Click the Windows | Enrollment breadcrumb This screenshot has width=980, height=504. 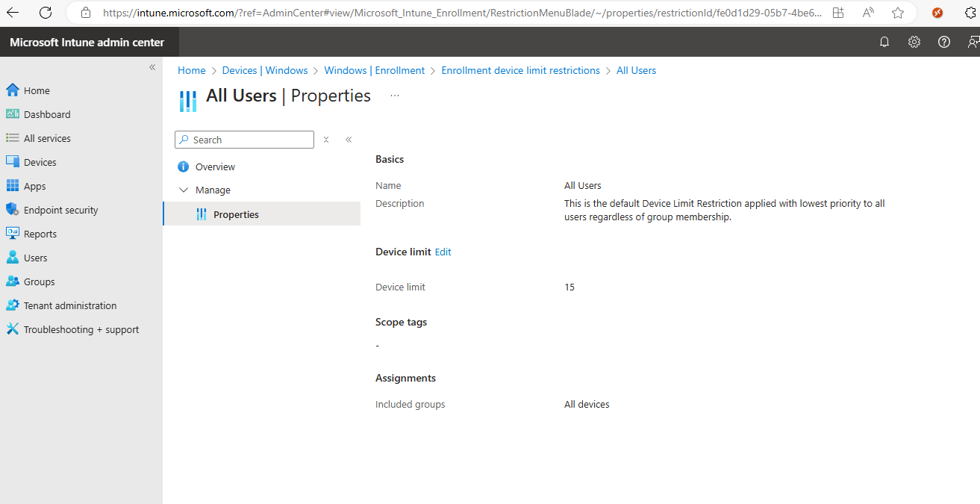pos(374,70)
